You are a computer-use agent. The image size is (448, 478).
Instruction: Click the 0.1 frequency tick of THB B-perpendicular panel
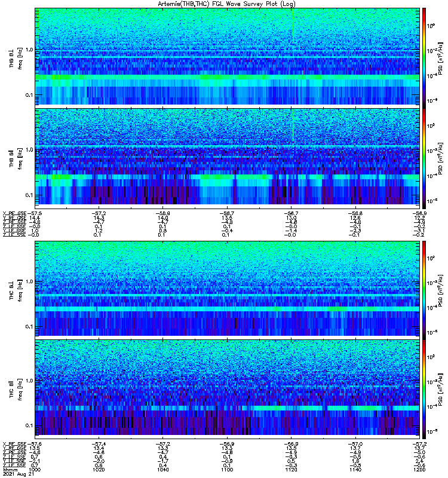point(29,95)
